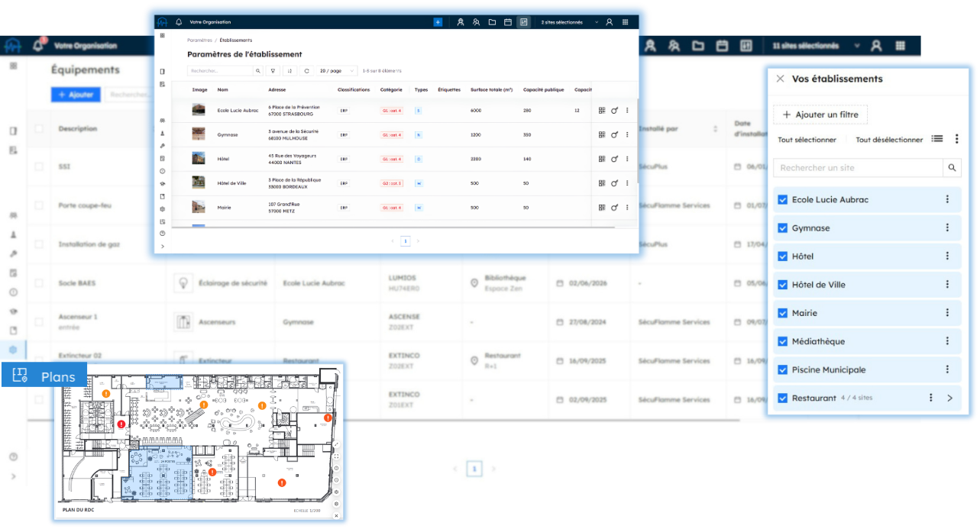Click sort icon in établissement toolbar
Screen dimensions: 980x529
289,70
